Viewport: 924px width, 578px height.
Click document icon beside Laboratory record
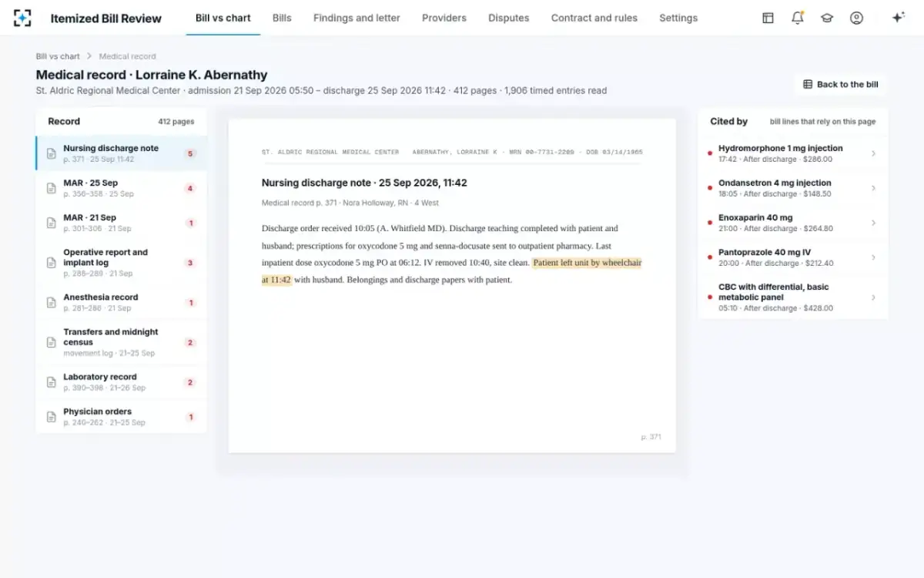(x=51, y=382)
